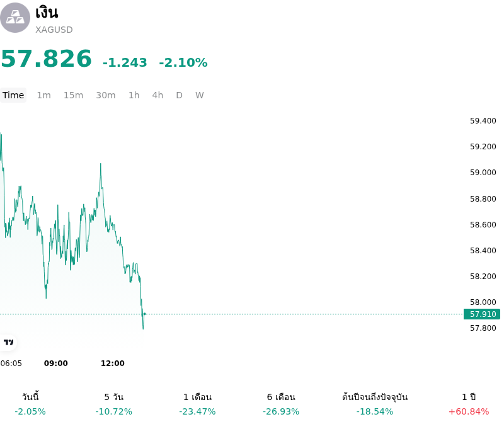Click the silver bars logo icon

tap(14, 18)
